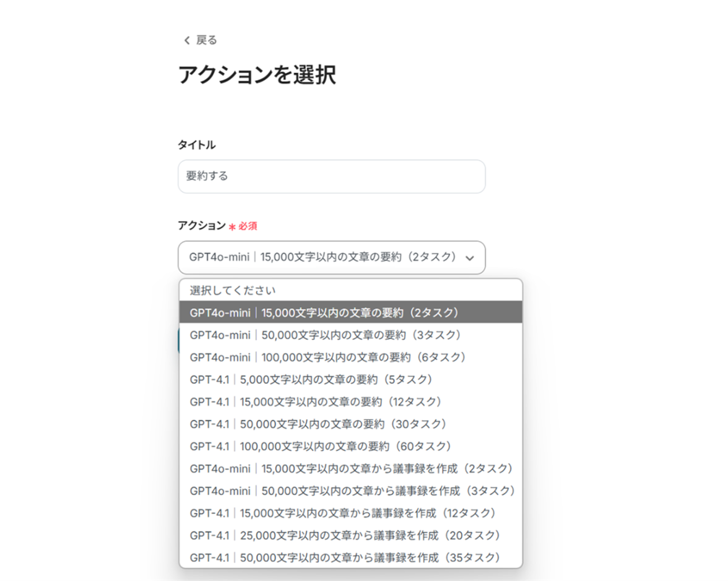The height and width of the screenshot is (581, 728).
Task: Choose GPT-4.1 50,000文字以内 議事録を作成 (35タスク)
Action: pyautogui.click(x=351, y=557)
